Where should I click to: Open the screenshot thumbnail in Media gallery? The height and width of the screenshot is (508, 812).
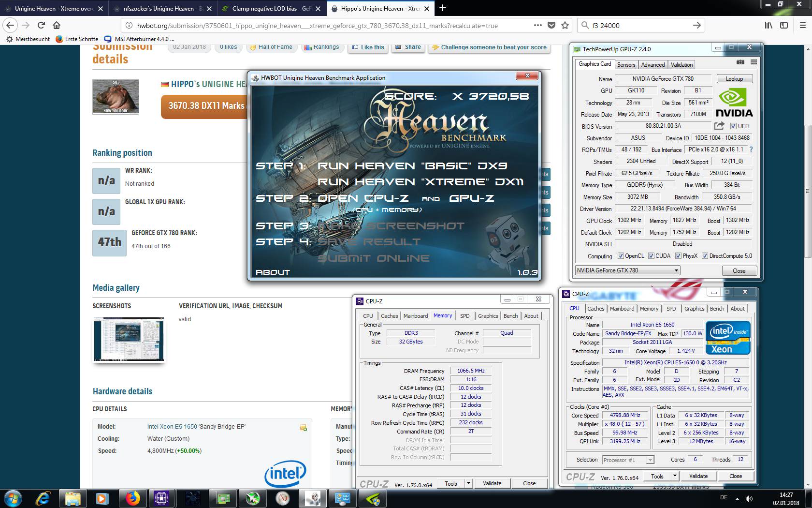[129, 339]
